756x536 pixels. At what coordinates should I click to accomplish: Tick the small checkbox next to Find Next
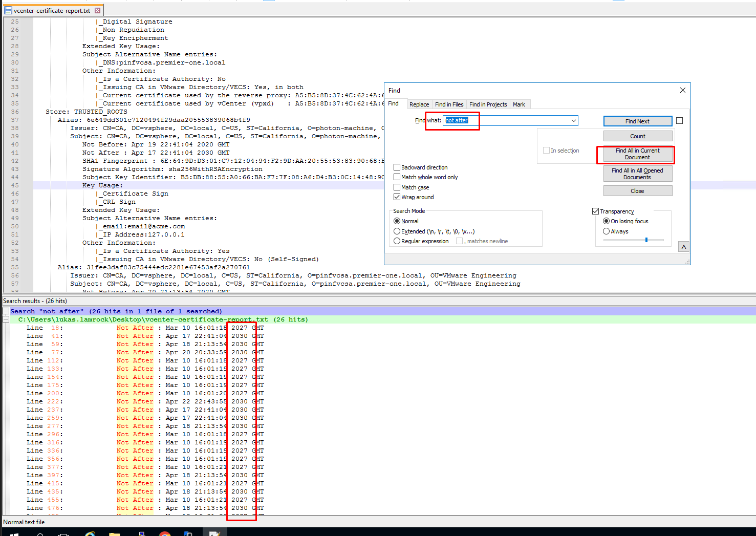click(679, 121)
